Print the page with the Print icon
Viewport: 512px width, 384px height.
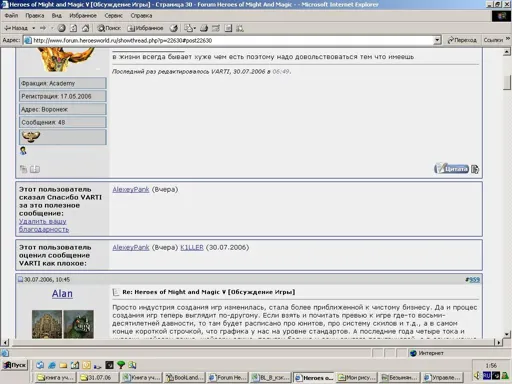click(204, 28)
